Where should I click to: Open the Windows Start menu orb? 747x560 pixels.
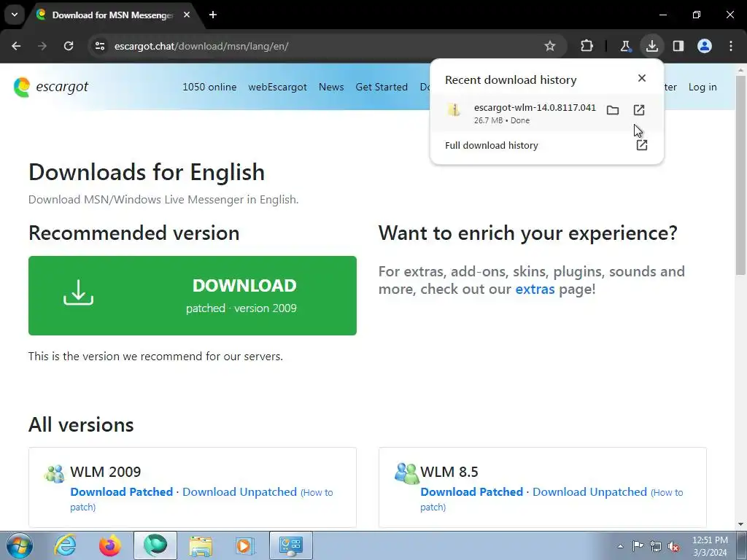(x=20, y=545)
